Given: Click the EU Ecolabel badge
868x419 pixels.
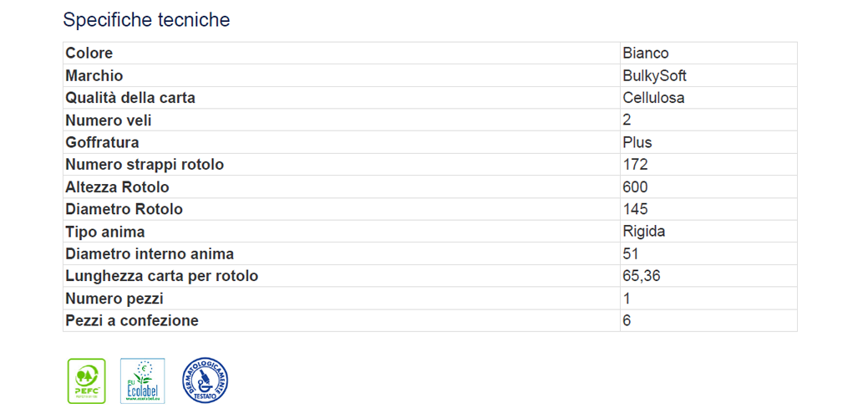Looking at the screenshot, I should click(x=142, y=381).
